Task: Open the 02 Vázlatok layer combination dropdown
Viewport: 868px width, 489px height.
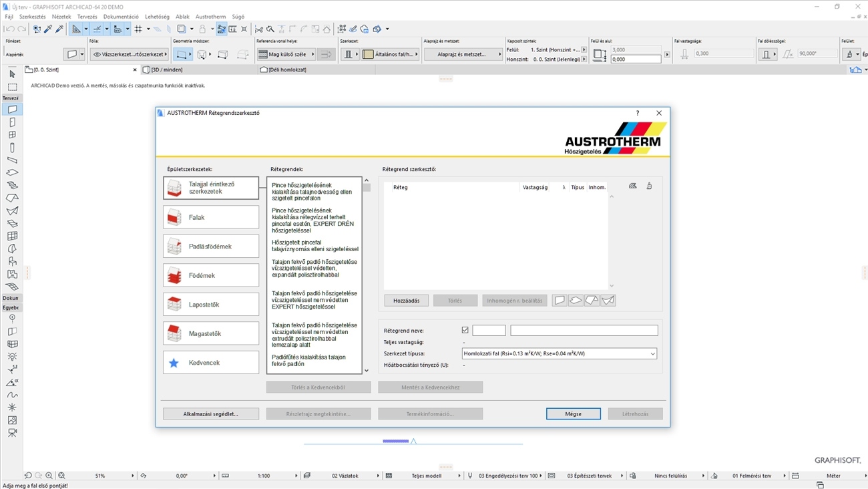Action: pos(345,476)
